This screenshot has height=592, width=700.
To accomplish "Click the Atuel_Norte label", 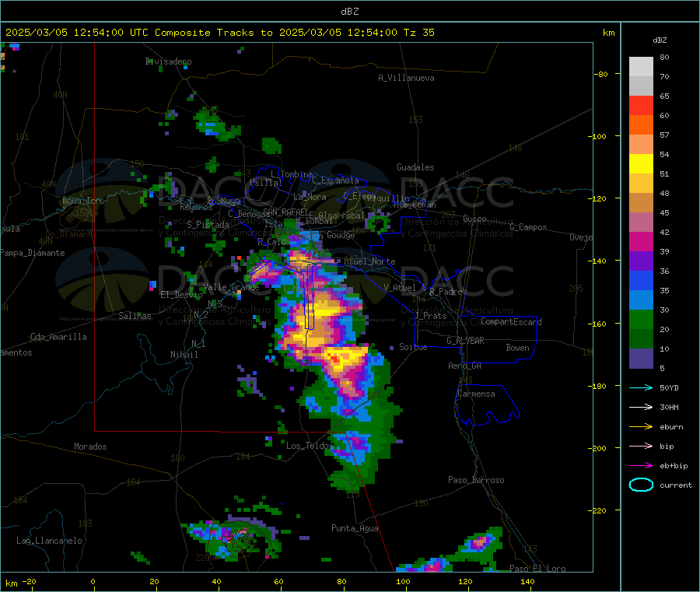I will [369, 261].
